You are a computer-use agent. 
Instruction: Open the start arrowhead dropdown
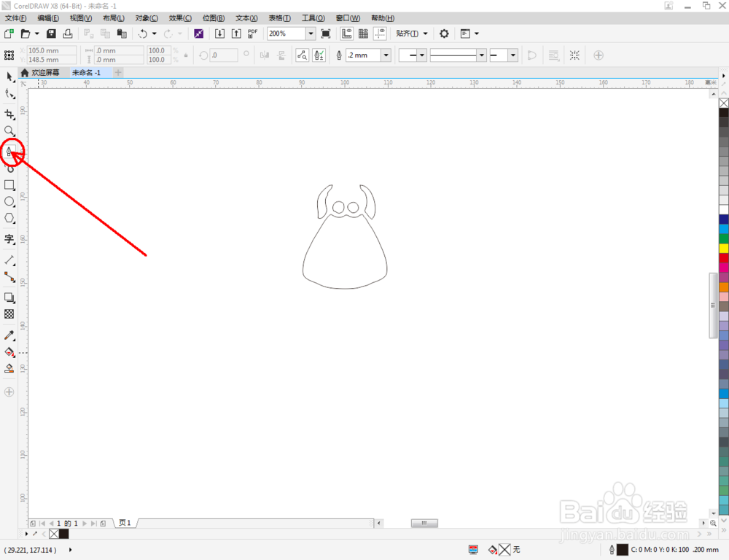(x=421, y=55)
